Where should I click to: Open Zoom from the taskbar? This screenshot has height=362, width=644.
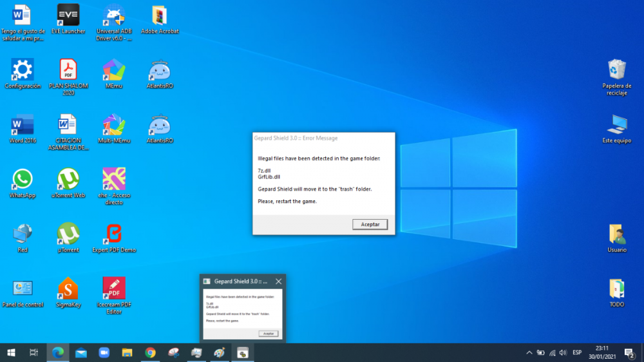coord(104,352)
